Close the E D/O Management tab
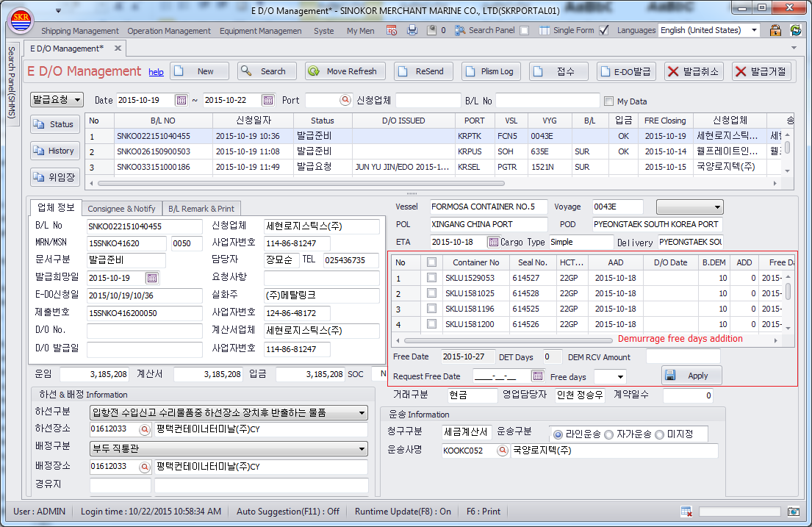812x527 pixels. (x=118, y=49)
